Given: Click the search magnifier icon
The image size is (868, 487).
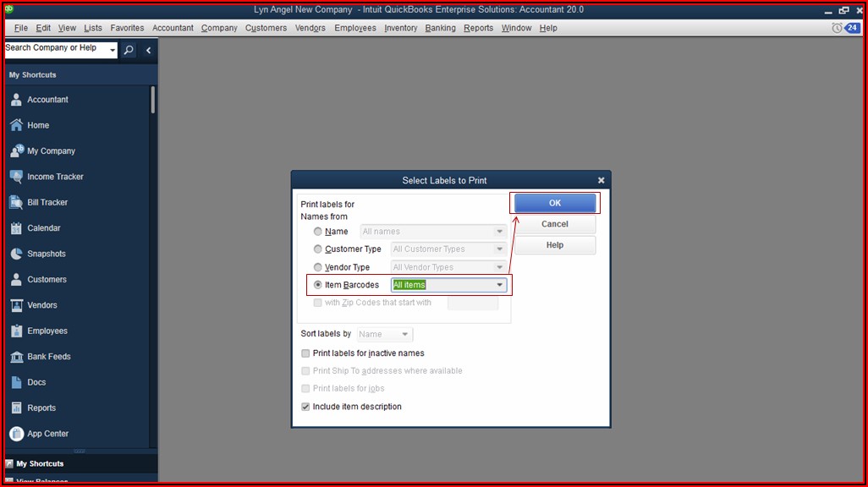Looking at the screenshot, I should [x=129, y=51].
